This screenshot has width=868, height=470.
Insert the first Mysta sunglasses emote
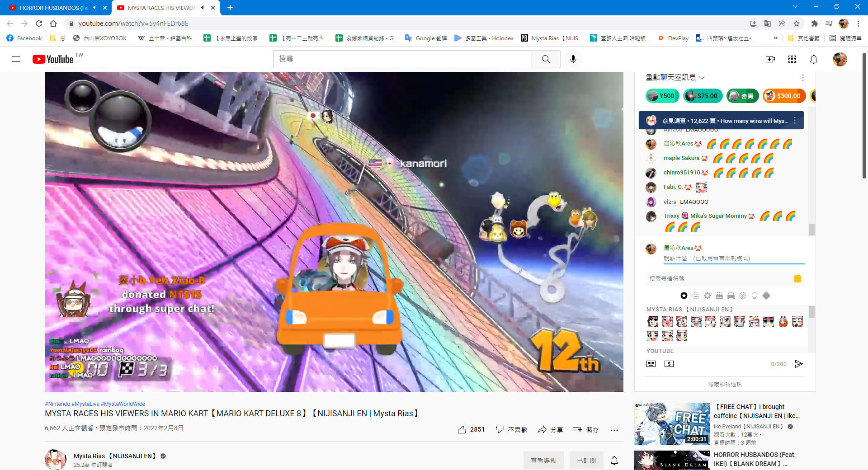[x=653, y=321]
